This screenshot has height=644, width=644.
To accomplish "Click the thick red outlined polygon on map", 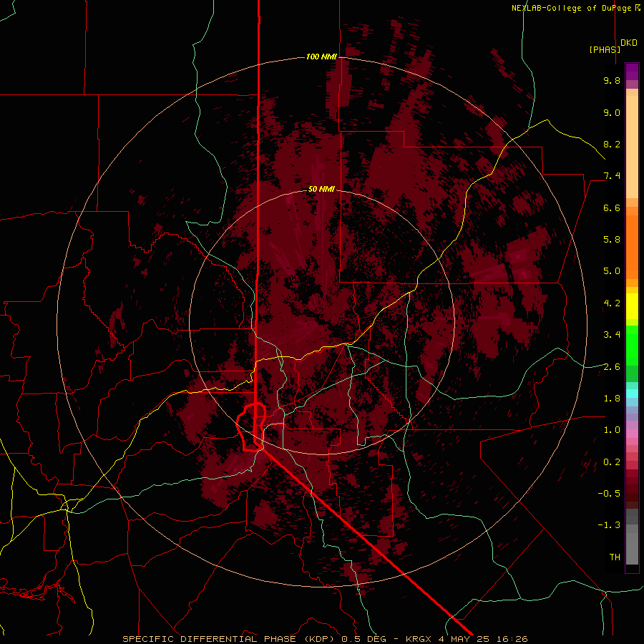I will click(251, 427).
